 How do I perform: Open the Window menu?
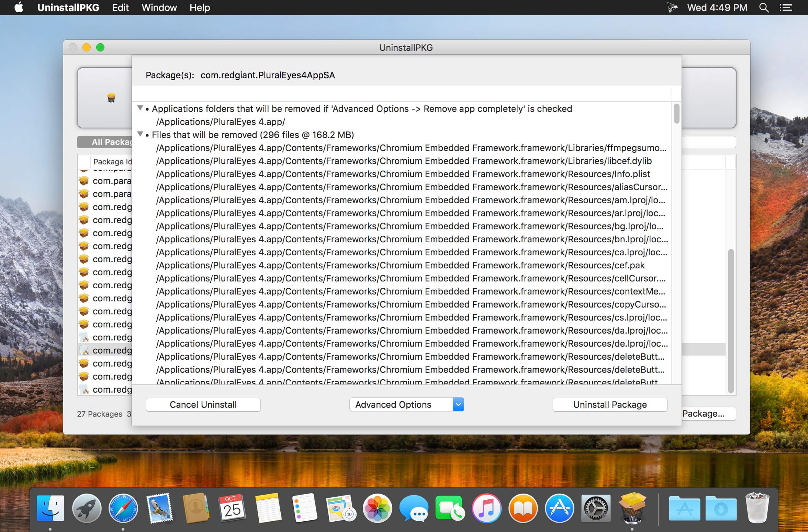(x=159, y=8)
